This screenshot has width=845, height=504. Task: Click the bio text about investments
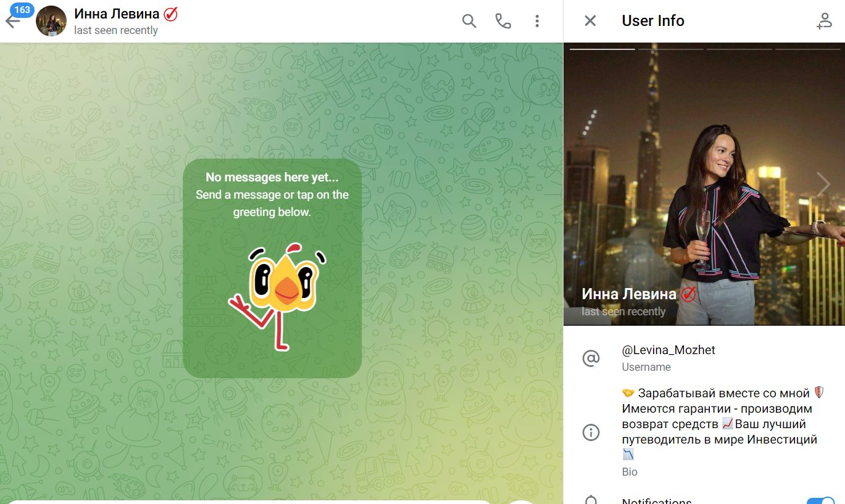(x=723, y=424)
